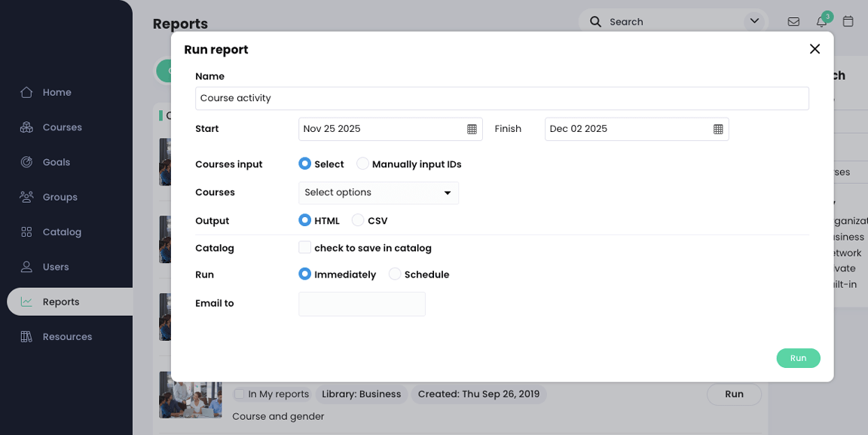Open the Resources books icon
Screen dimensions: 868x435
pos(26,337)
